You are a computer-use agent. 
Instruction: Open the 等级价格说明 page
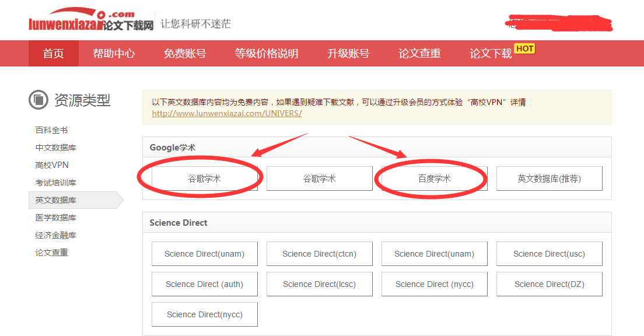click(267, 54)
